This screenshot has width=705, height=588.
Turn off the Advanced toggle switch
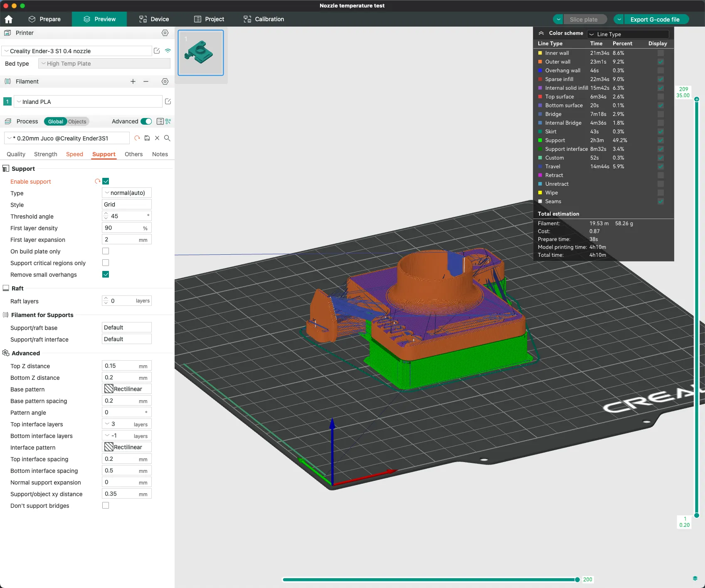(146, 121)
